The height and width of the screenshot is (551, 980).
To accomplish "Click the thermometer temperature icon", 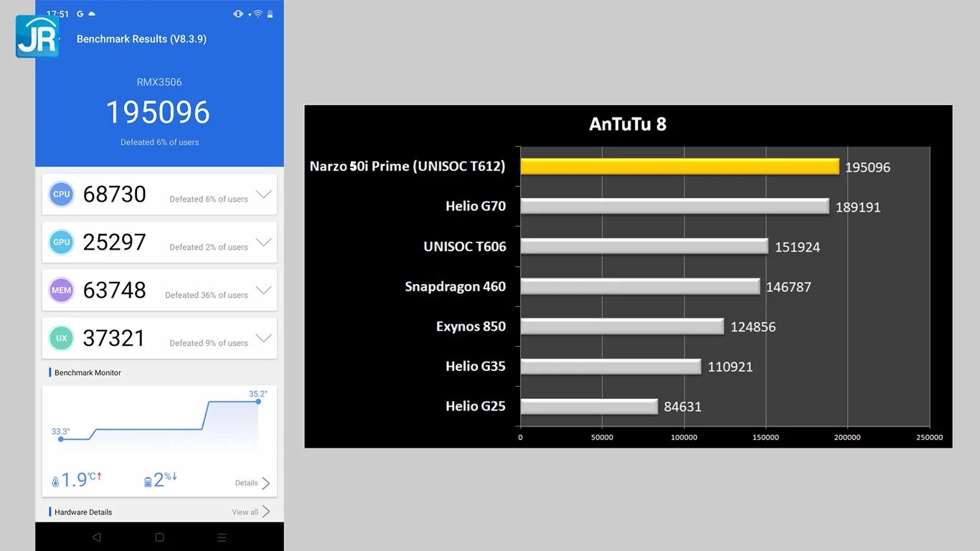I will pyautogui.click(x=55, y=483).
